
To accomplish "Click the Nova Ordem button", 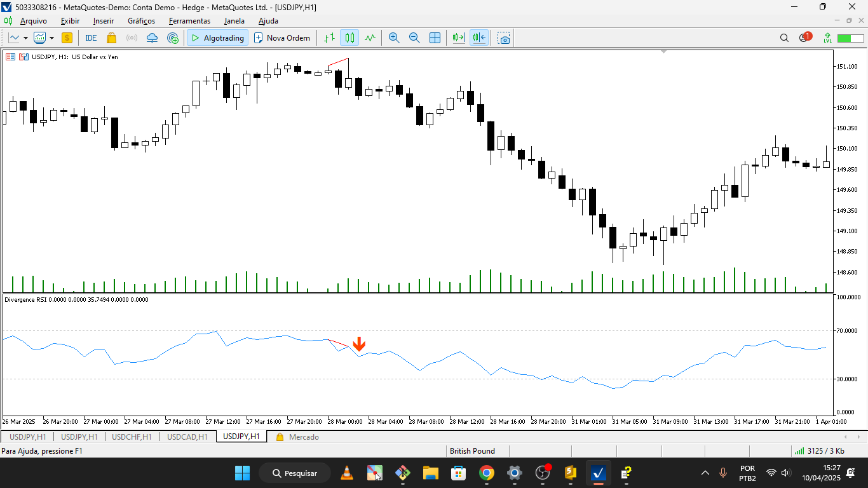I will point(282,37).
